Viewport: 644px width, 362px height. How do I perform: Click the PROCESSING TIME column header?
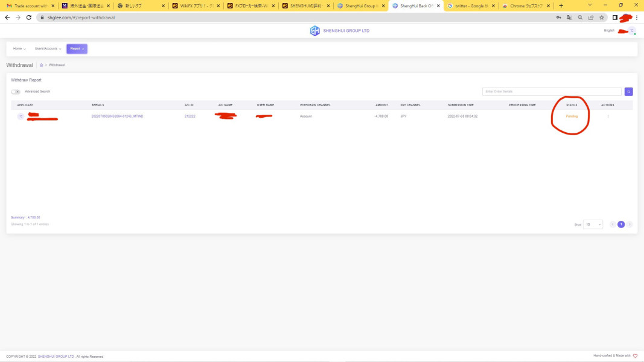point(522,105)
